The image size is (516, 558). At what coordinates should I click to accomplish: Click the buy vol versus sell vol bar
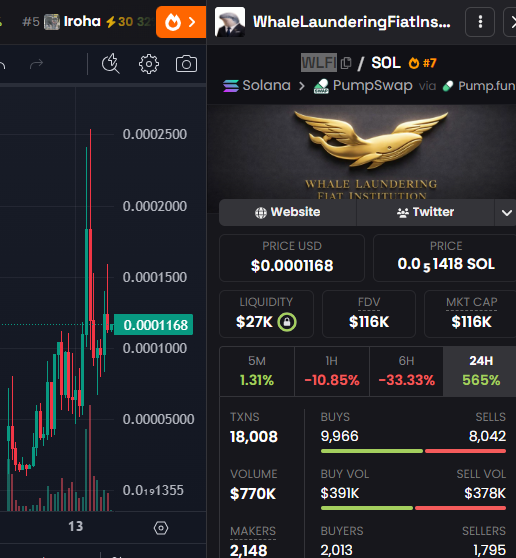[413, 508]
